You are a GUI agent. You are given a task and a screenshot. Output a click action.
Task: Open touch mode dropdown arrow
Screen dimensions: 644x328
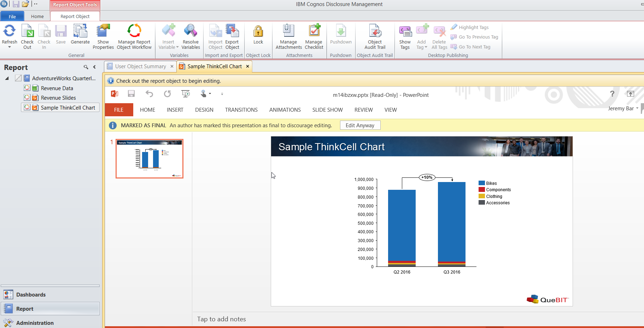point(210,94)
